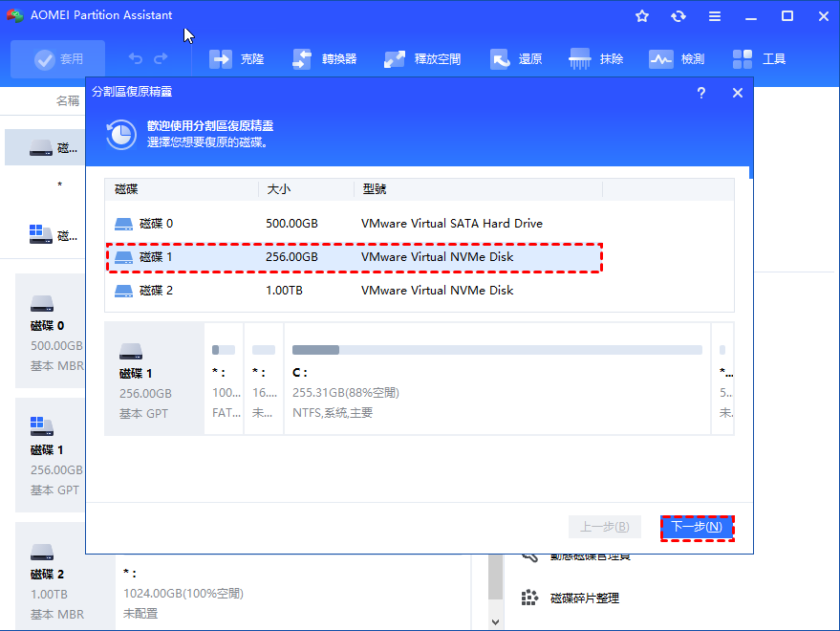Click the undo arrow icon
This screenshot has height=631, width=840.
coord(135,58)
